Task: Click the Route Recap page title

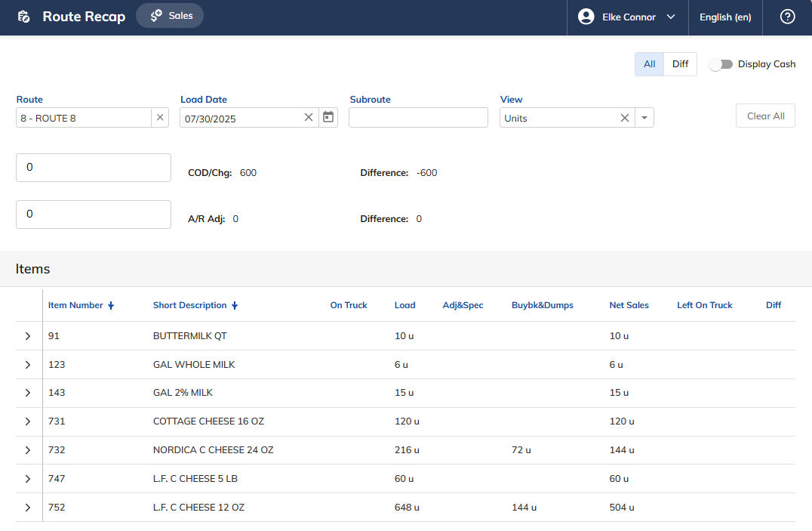Action: pos(84,17)
